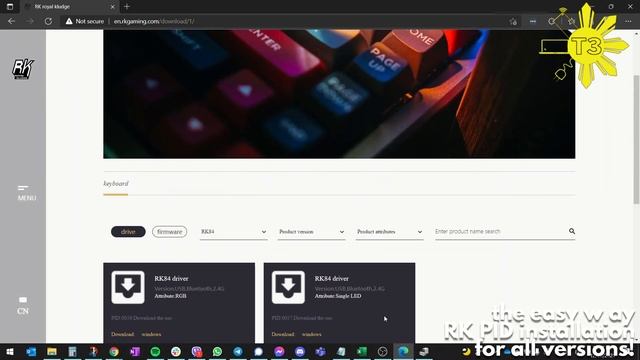Close the RK royal kludge tab
Viewport: 640px width, 360px height.
pyautogui.click(x=113, y=7)
